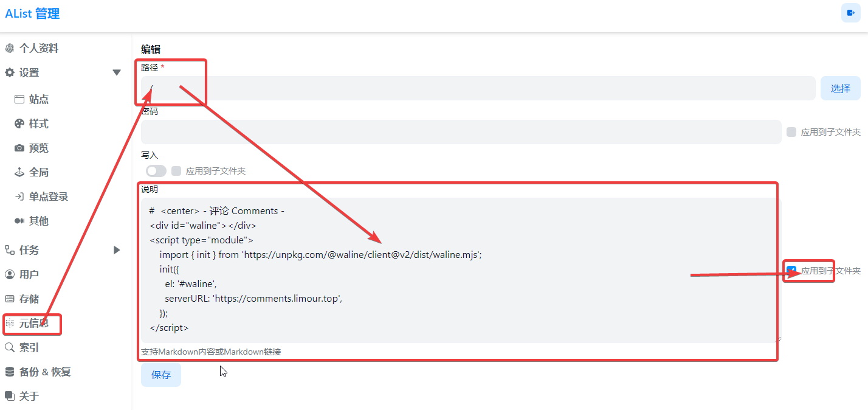Click the user icon beside 用户
The image size is (868, 410).
point(9,275)
